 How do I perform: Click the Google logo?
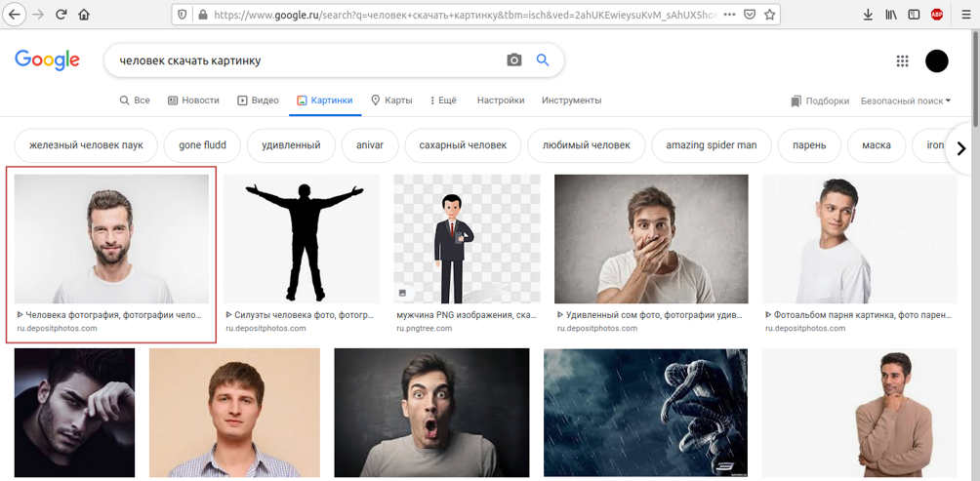(47, 60)
